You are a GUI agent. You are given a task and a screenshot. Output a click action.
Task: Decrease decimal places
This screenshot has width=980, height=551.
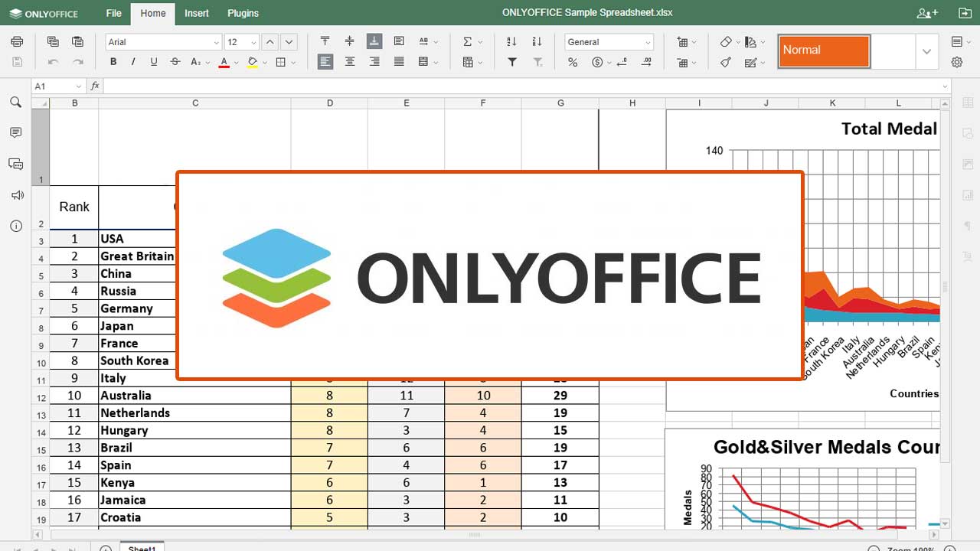coord(622,62)
